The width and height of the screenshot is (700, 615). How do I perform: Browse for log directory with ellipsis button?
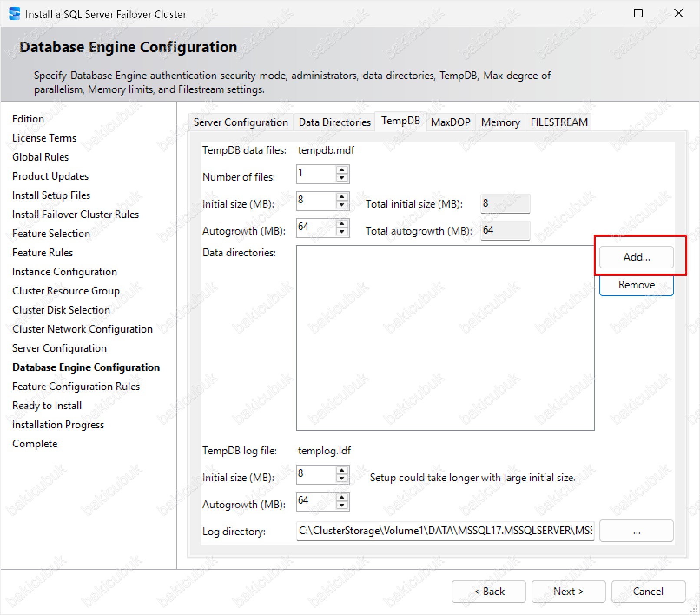636,531
